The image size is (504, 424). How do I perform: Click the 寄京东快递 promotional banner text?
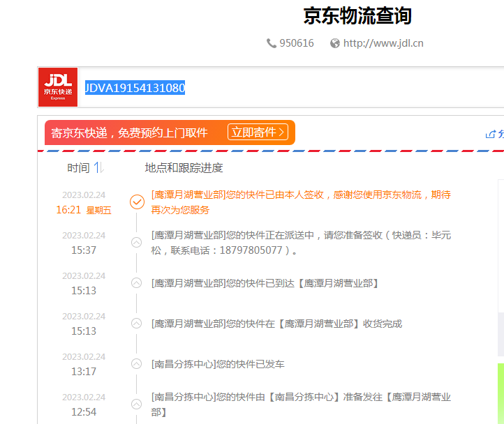[x=130, y=132]
